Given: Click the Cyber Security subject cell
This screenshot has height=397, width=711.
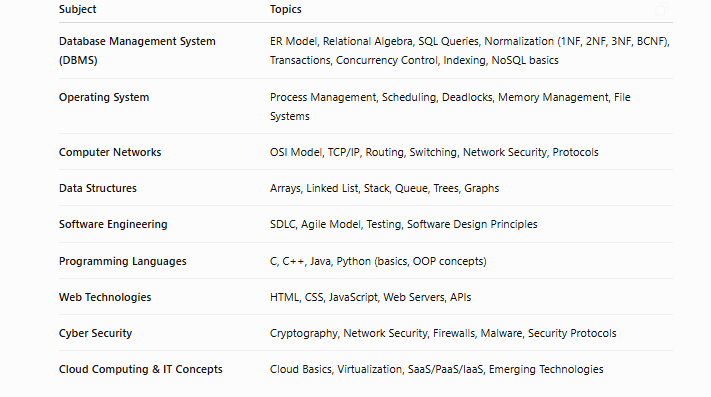Looking at the screenshot, I should coord(96,333).
